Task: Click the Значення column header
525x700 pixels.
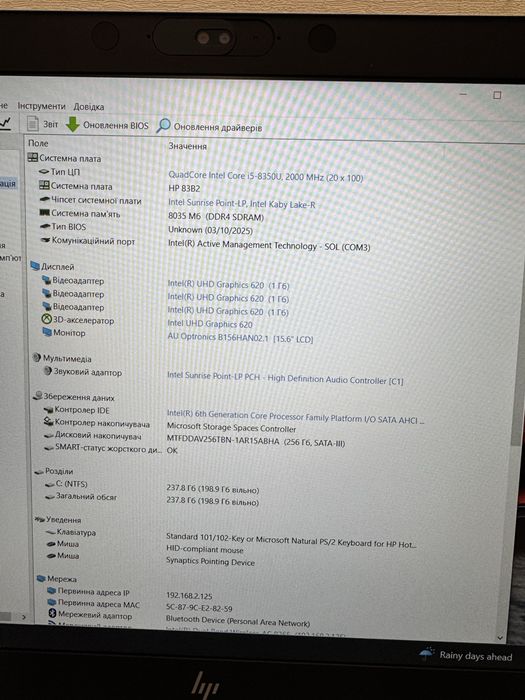Action: tap(188, 146)
